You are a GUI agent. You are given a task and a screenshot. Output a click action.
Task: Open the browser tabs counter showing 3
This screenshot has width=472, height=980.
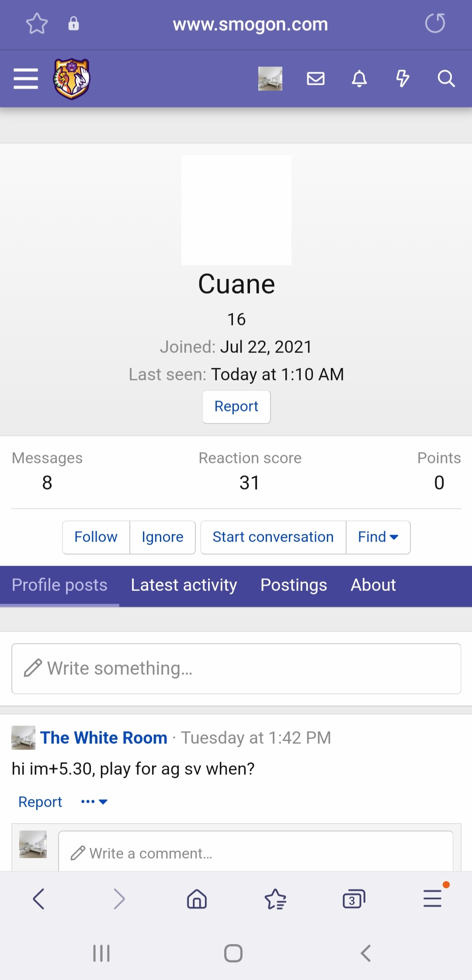354,899
